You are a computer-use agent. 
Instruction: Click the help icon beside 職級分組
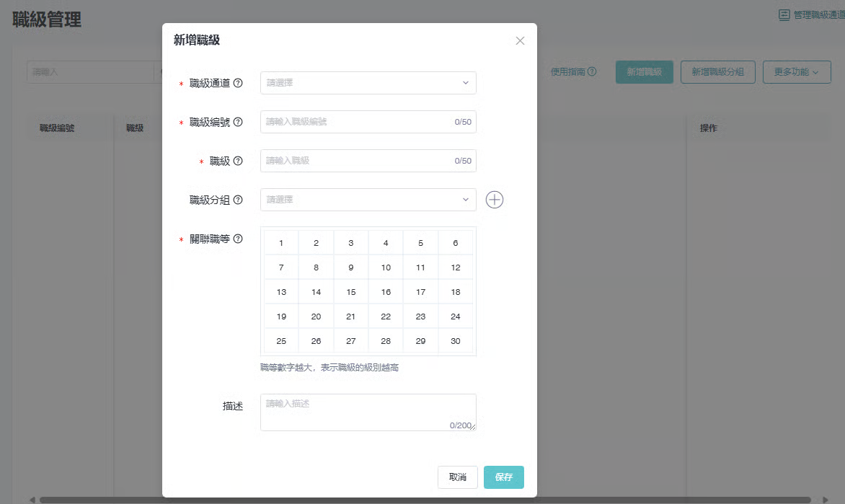coord(238,200)
